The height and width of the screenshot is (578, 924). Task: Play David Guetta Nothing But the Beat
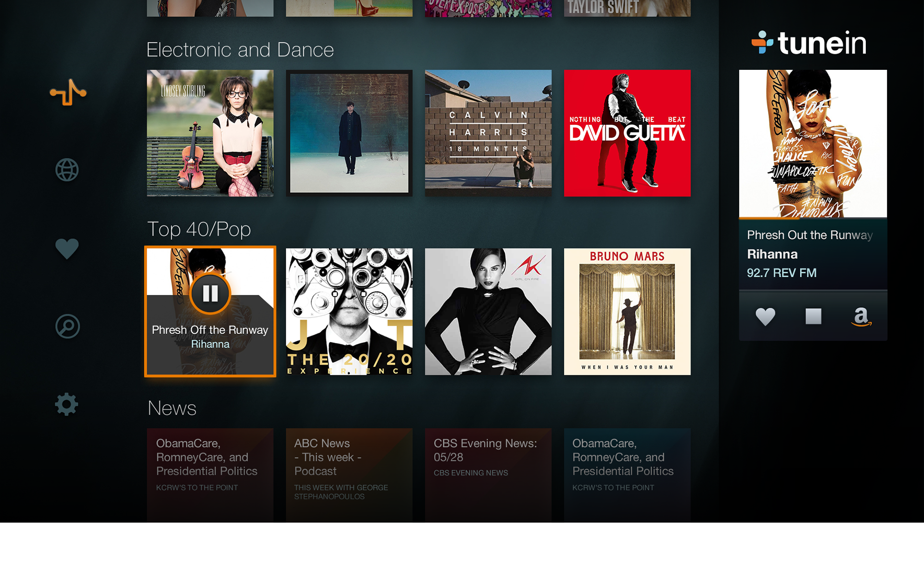tap(627, 133)
